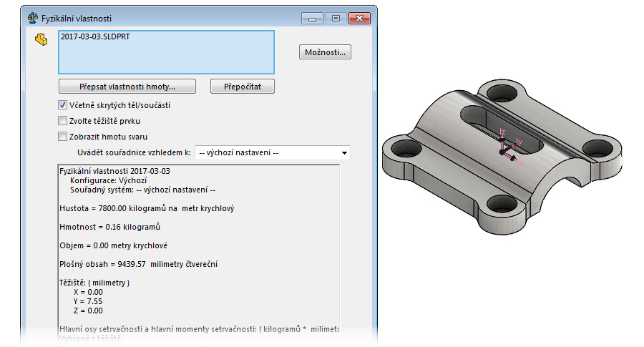Click the elongated slot on the model top
The height and width of the screenshot is (347, 644).
(x=501, y=129)
